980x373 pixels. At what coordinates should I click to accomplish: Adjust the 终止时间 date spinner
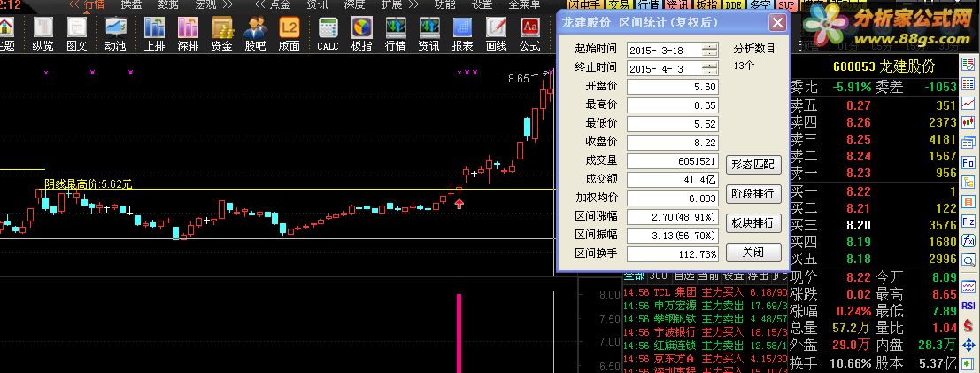709,69
